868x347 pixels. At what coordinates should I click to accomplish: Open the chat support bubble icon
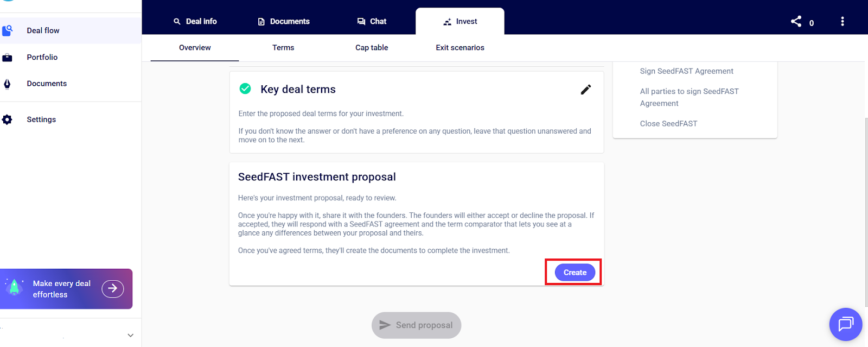[x=845, y=324]
